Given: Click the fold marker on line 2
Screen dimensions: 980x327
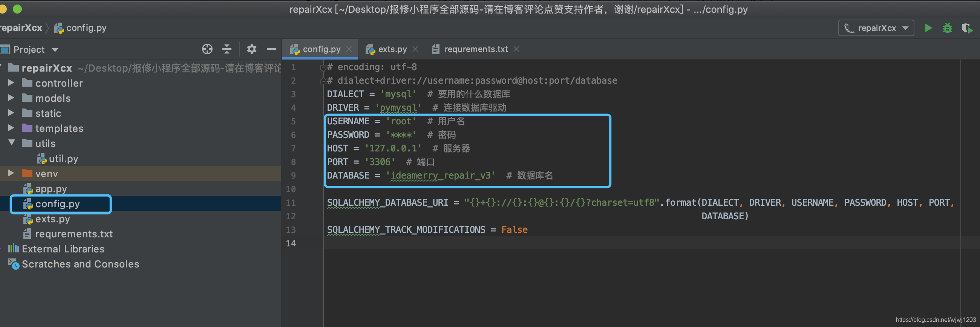Looking at the screenshot, I should click(x=323, y=81).
